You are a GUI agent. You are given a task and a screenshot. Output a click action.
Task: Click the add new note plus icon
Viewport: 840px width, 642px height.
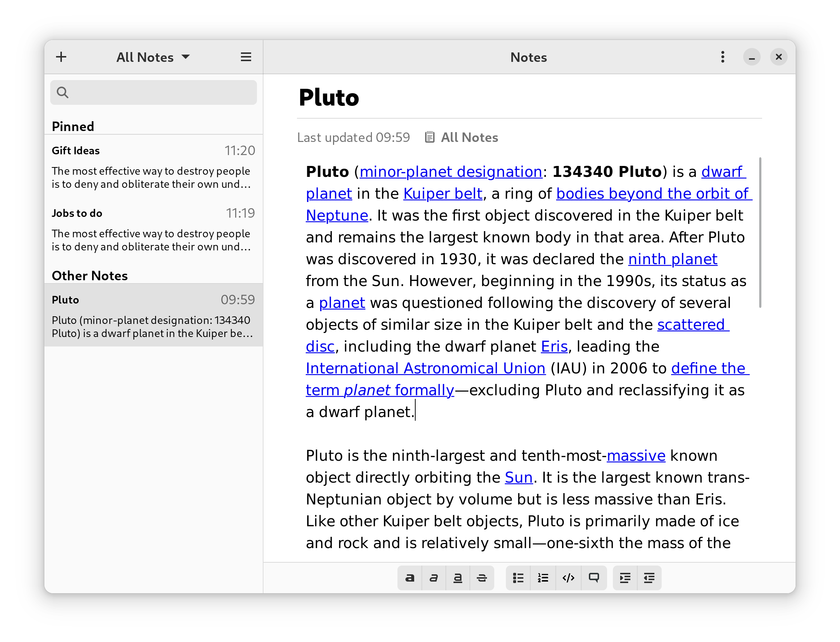[x=61, y=58]
